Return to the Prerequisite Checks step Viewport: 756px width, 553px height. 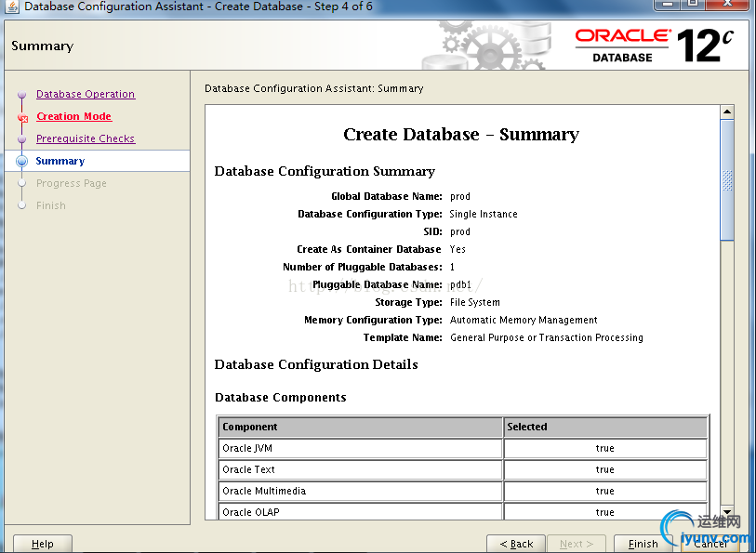86,139
